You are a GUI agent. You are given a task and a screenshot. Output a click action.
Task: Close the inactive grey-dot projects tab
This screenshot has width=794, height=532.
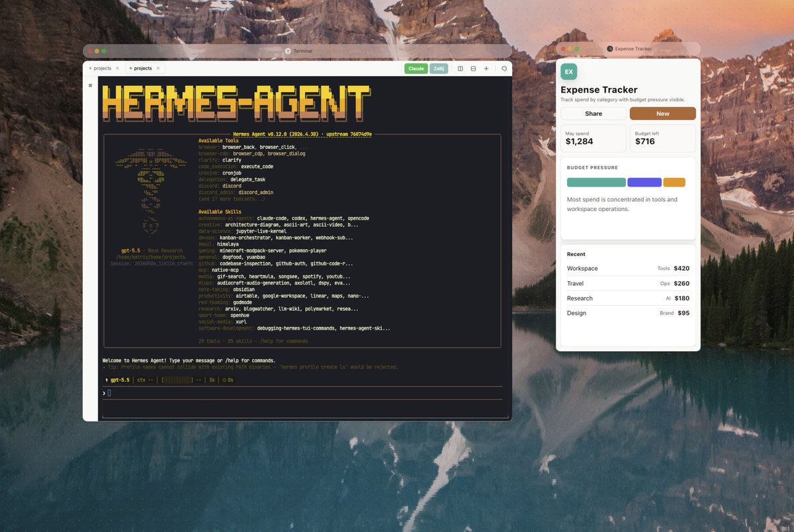point(117,68)
